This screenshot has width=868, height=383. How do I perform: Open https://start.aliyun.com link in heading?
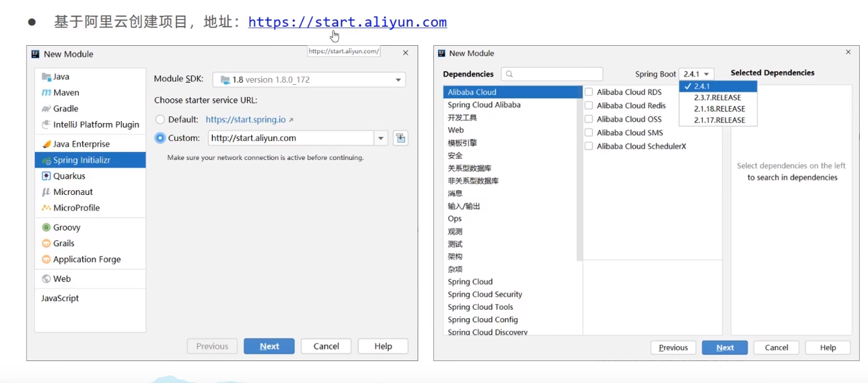(347, 22)
